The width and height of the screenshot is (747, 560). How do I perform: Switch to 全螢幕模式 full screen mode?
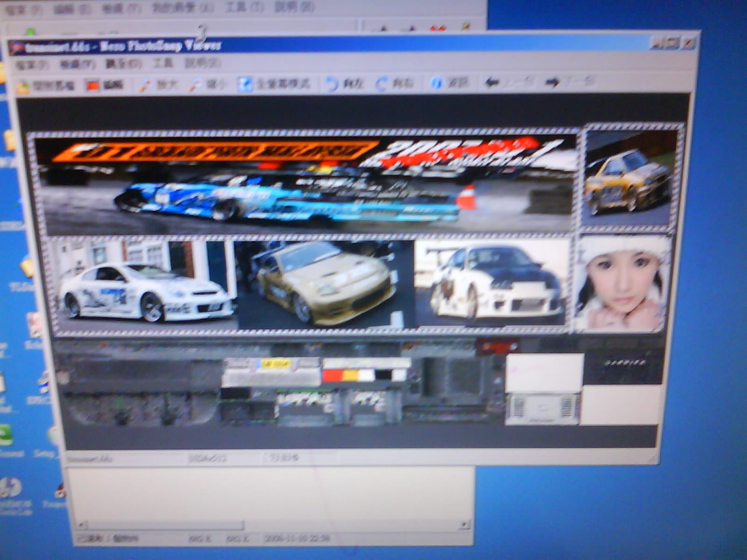tap(274, 84)
